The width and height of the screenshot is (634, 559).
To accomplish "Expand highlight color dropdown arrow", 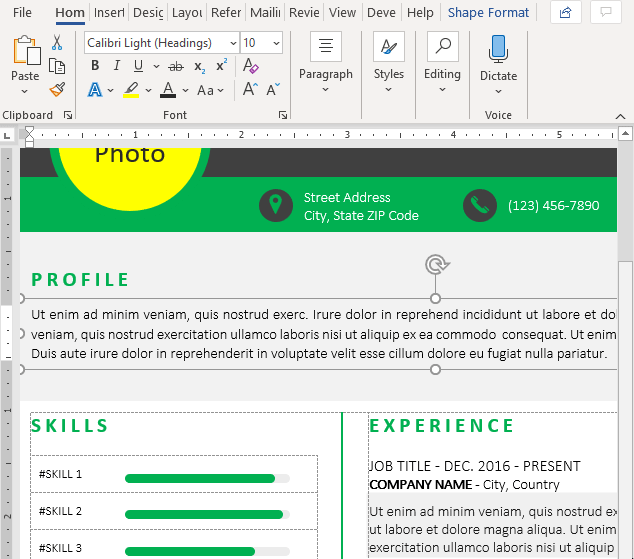I will (x=148, y=91).
